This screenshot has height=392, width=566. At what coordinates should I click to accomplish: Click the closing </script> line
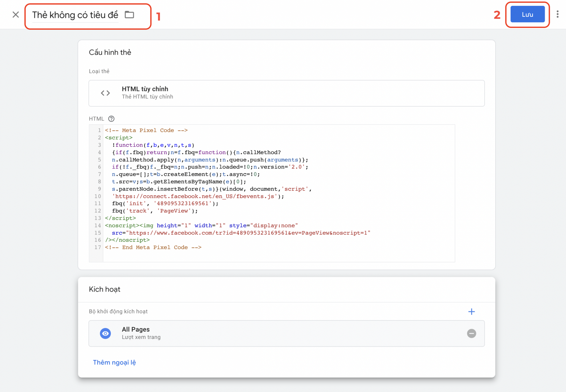tap(120, 218)
